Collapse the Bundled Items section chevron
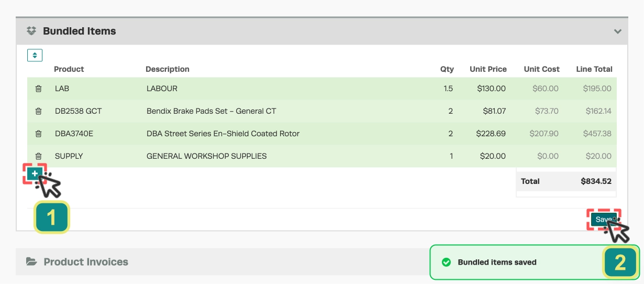This screenshot has width=644, height=284. tap(618, 31)
